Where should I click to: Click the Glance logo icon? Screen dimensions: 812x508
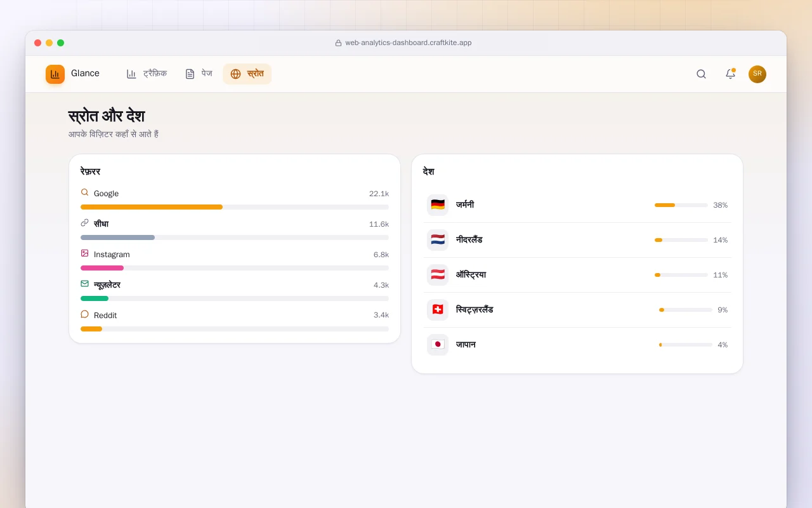(55, 74)
